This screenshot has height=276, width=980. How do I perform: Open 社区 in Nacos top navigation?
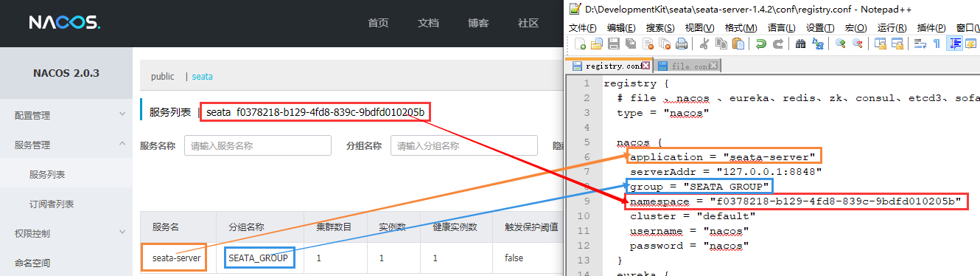(x=528, y=22)
